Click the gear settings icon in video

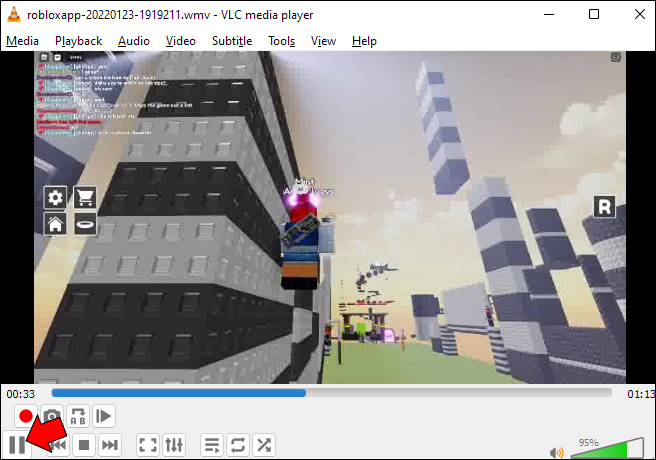55,197
